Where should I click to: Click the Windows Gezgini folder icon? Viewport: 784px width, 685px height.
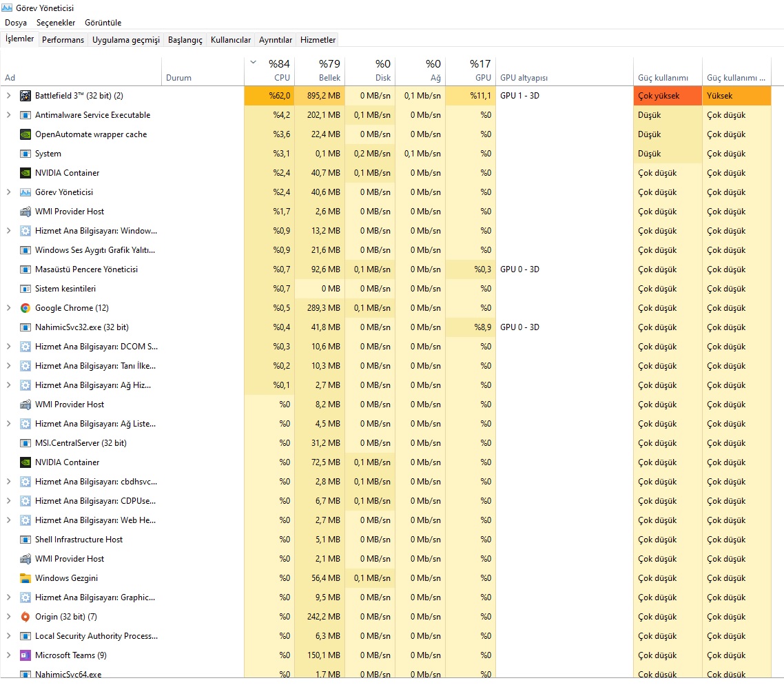click(x=25, y=578)
